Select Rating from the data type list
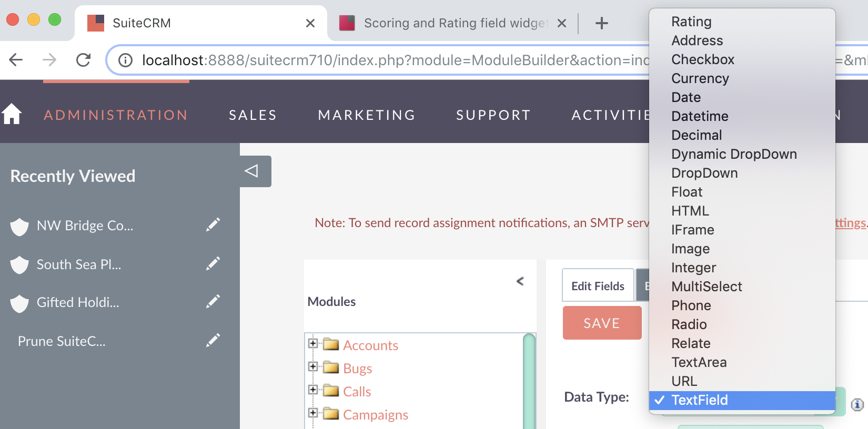868x429 pixels. tap(742, 22)
